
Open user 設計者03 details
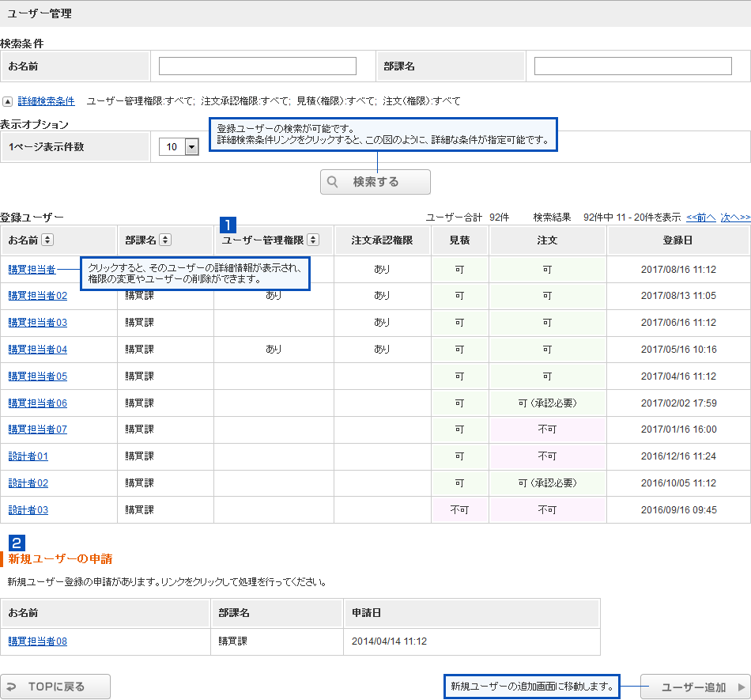tap(28, 510)
